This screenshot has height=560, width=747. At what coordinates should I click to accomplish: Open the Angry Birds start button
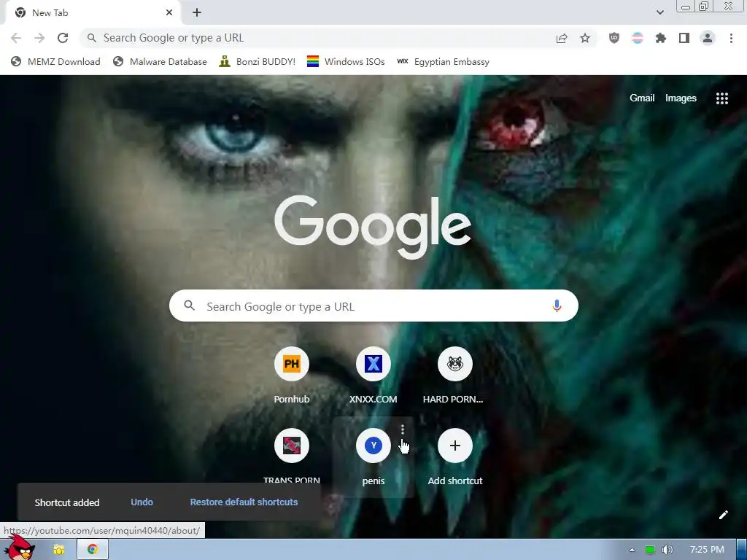19,548
